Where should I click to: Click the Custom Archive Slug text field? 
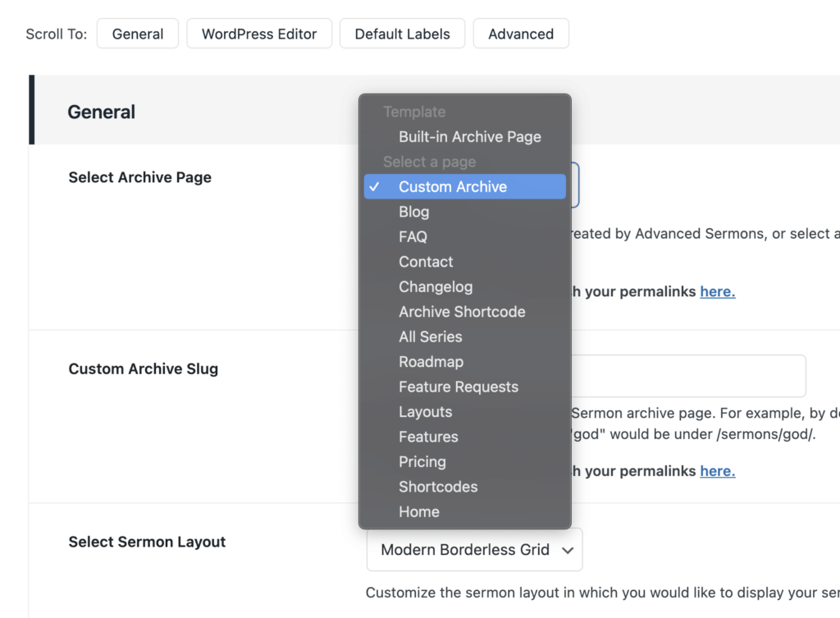coord(687,376)
